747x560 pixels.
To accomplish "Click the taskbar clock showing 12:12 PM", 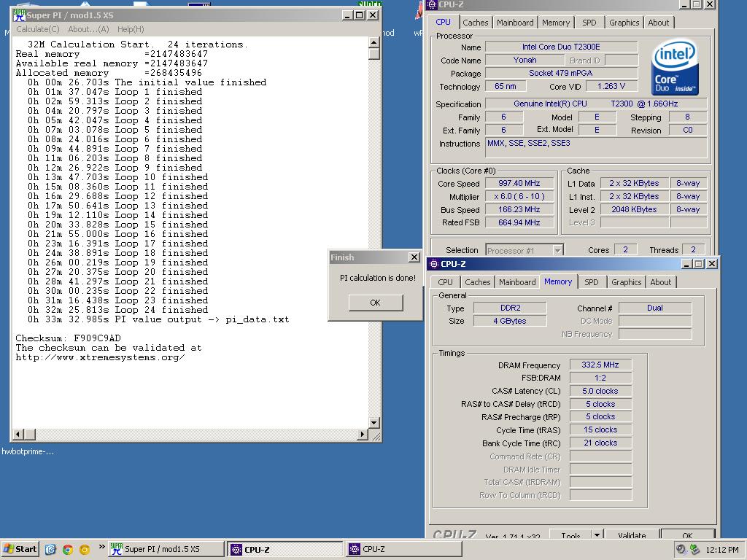I will [721, 550].
